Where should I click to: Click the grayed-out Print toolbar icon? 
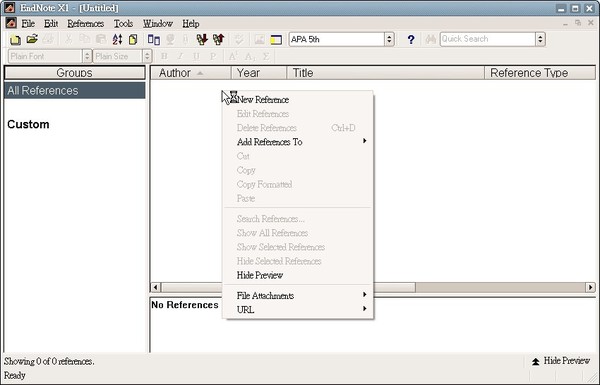click(48, 39)
